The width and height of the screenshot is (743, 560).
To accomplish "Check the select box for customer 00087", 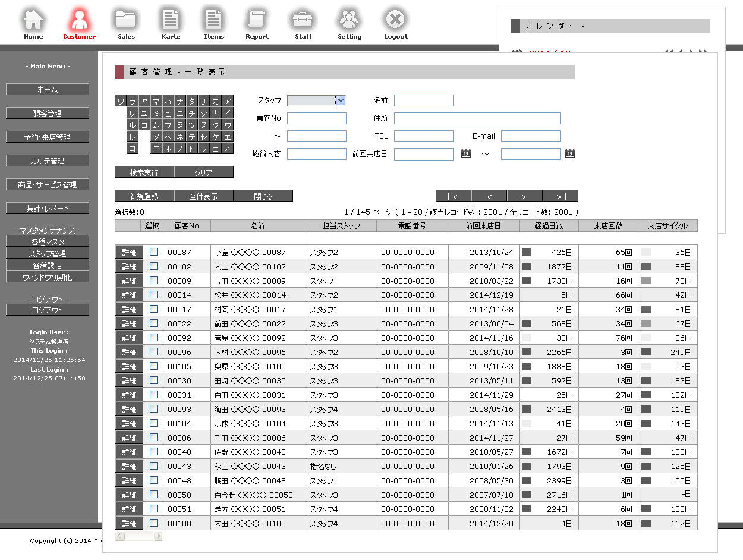I will tap(153, 251).
